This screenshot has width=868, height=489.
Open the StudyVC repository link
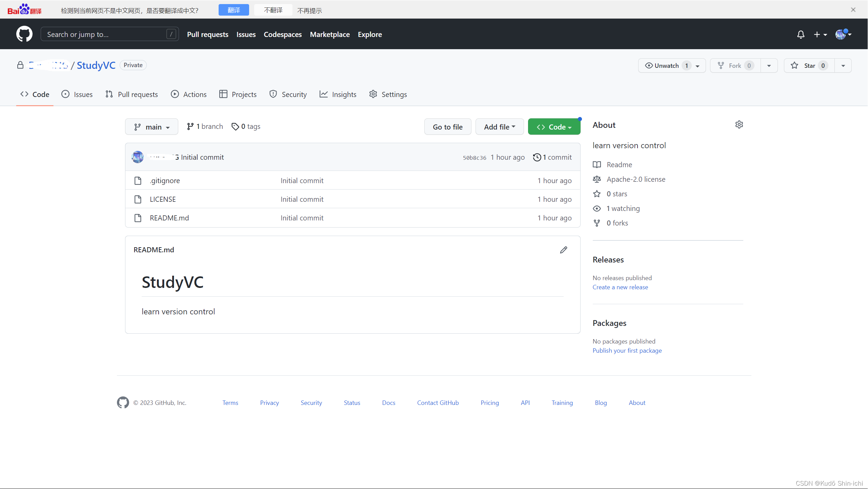coord(96,65)
